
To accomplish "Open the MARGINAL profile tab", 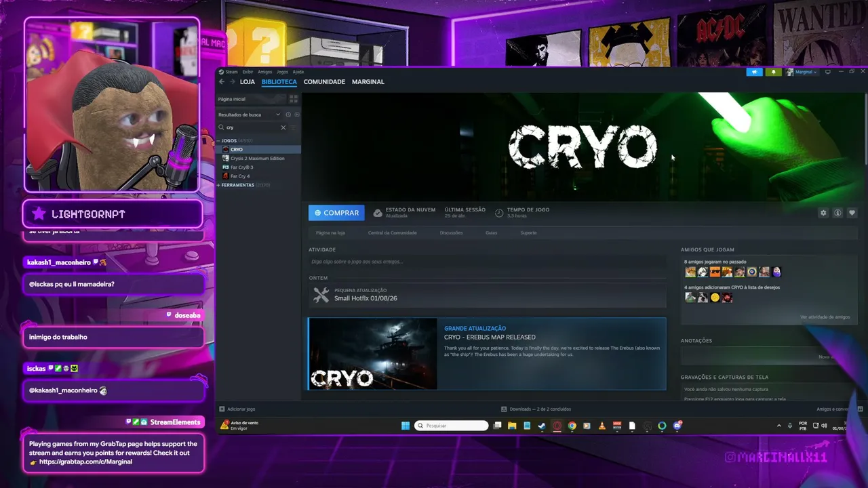I will click(x=368, y=82).
